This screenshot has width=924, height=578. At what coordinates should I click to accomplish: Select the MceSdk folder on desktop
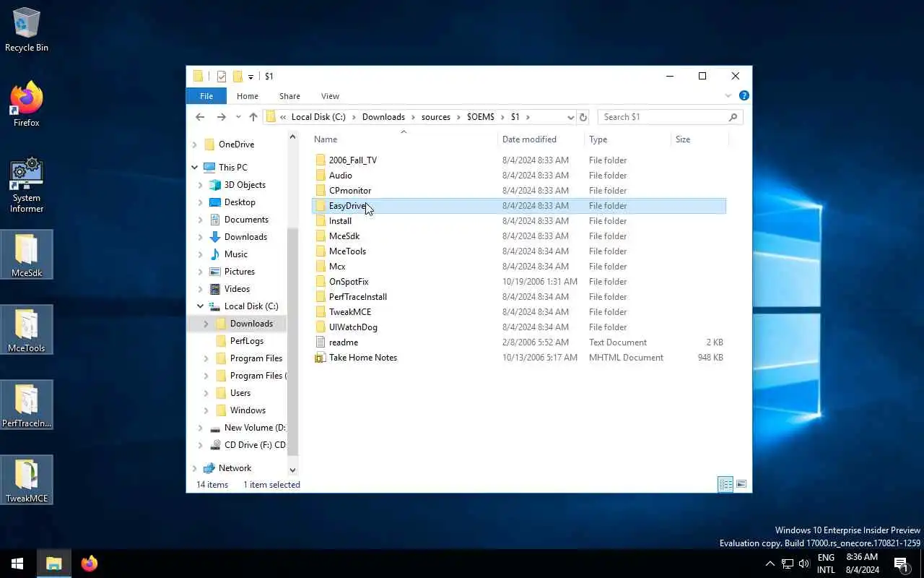[x=27, y=254]
